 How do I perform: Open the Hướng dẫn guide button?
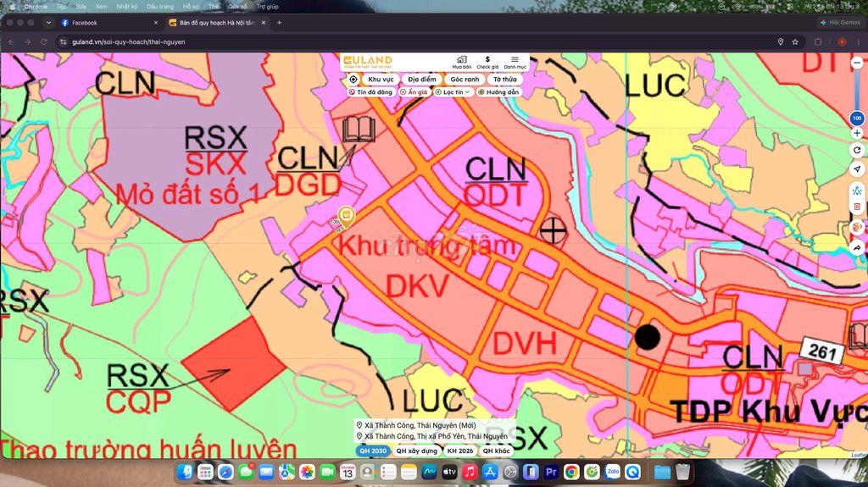(498, 92)
